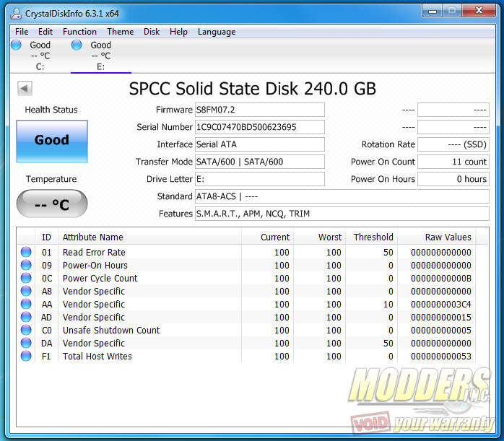Viewport: 504px width, 441px height.
Task: Click the status orb for Power-On Hours row
Action: tap(26, 266)
